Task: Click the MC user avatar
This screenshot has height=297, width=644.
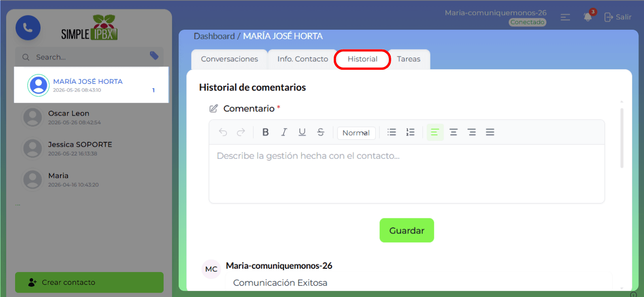Action: (211, 269)
